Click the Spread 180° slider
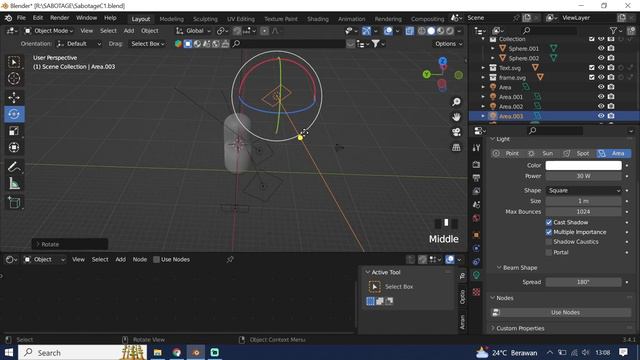Viewport: 640px width, 360px height. point(583,282)
